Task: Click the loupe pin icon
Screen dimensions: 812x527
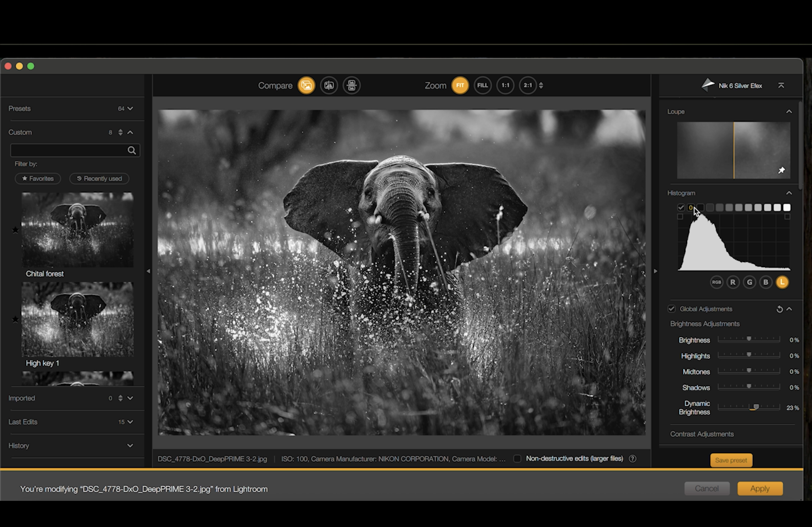Action: [x=781, y=170]
